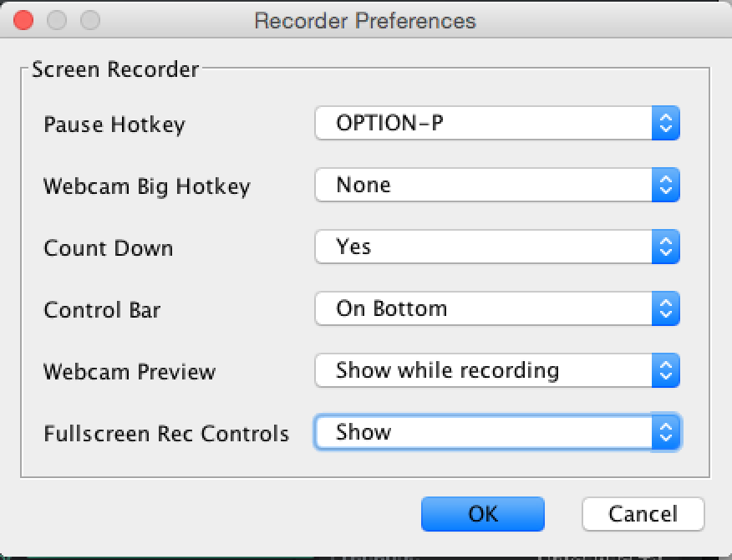Click the Pause Hotkey blue stepper arrows
The image size is (732, 560).
click(x=666, y=124)
